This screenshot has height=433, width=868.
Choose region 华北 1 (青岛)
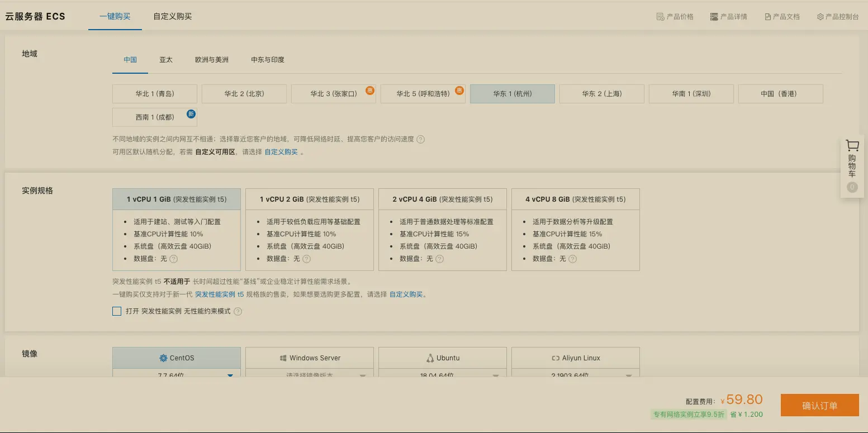coord(155,94)
